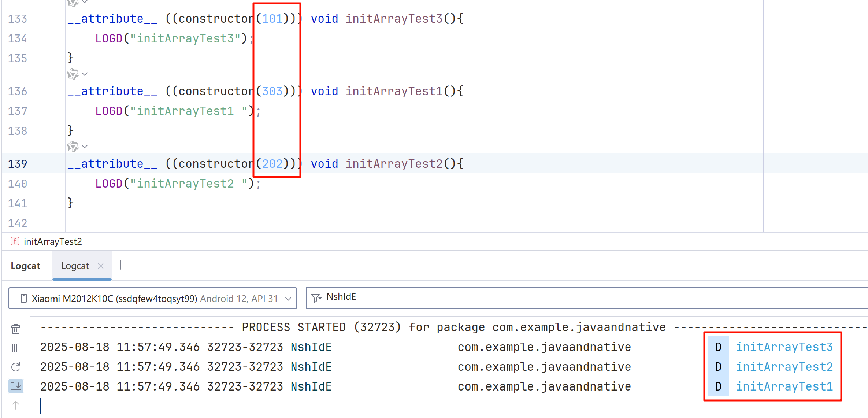The width and height of the screenshot is (868, 418).
Task: Toggle scroll to end of log
Action: 16,386
